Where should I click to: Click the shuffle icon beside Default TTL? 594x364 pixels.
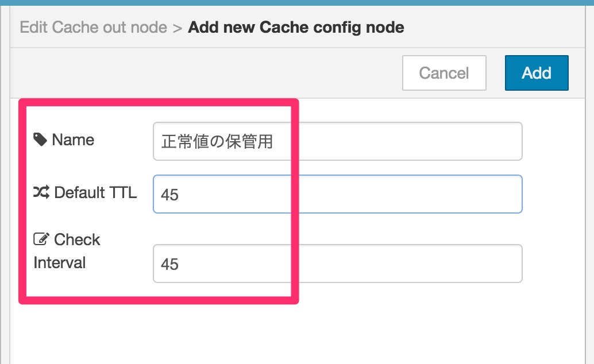coord(41,192)
